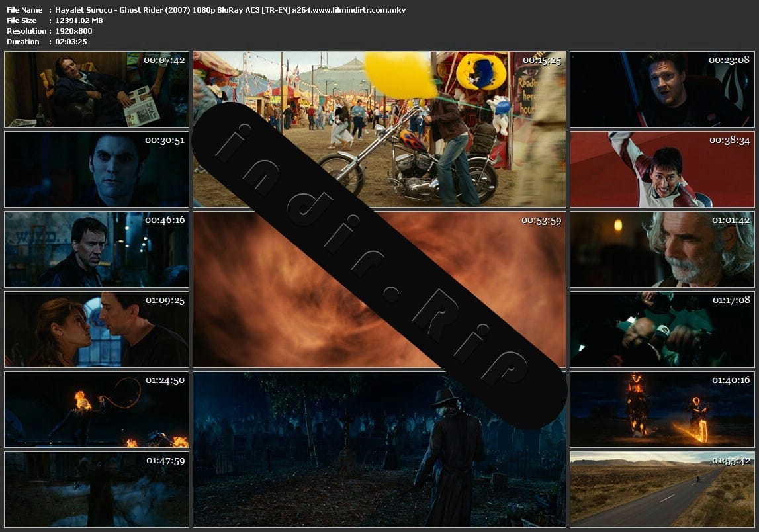
Task: Click the resolution value 1920x800
Action: click(x=73, y=31)
